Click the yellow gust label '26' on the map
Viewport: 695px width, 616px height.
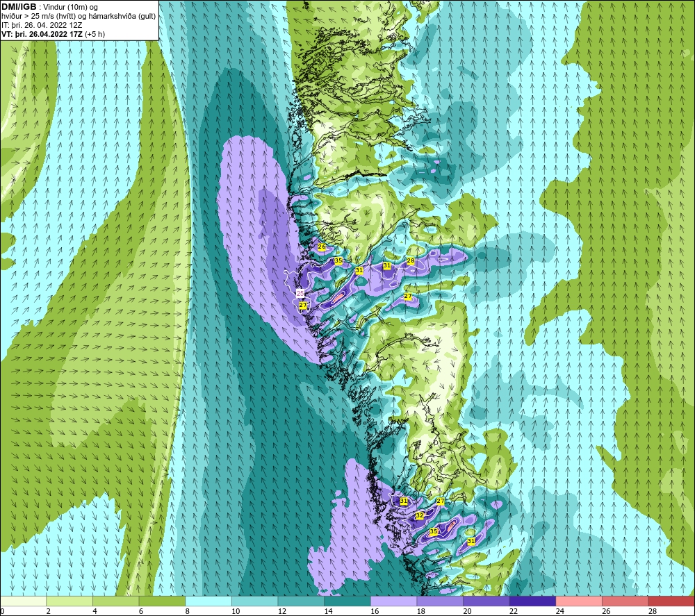click(322, 247)
